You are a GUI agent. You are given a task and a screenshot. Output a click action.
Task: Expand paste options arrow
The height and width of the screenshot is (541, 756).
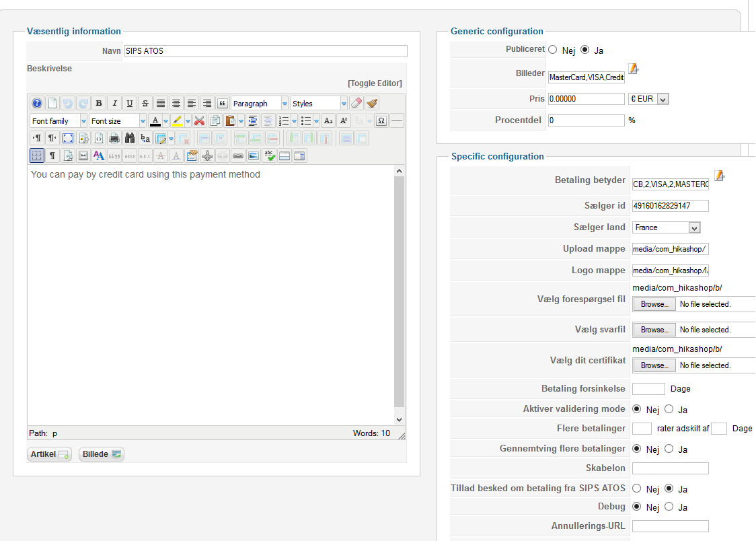(x=241, y=121)
